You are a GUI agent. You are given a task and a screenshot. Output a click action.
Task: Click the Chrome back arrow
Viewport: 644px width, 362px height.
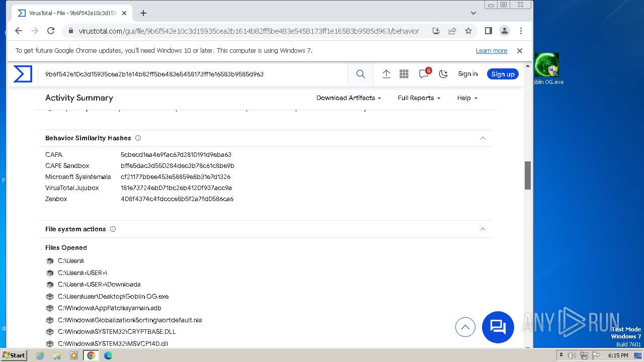pyautogui.click(x=19, y=31)
